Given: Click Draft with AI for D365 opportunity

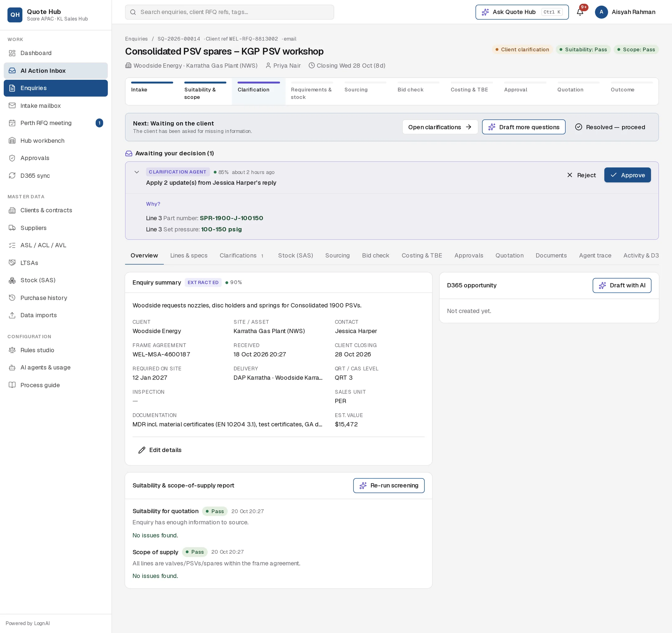Looking at the screenshot, I should coord(622,285).
